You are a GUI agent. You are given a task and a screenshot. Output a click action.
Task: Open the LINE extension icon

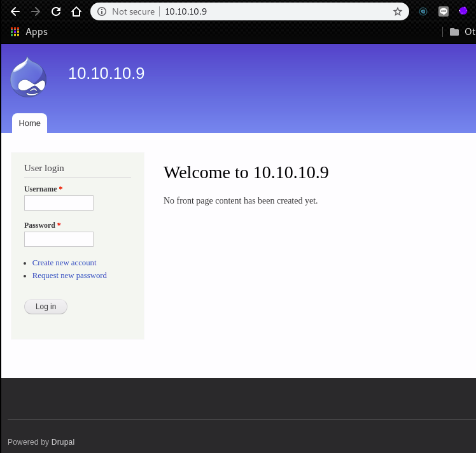(444, 11)
